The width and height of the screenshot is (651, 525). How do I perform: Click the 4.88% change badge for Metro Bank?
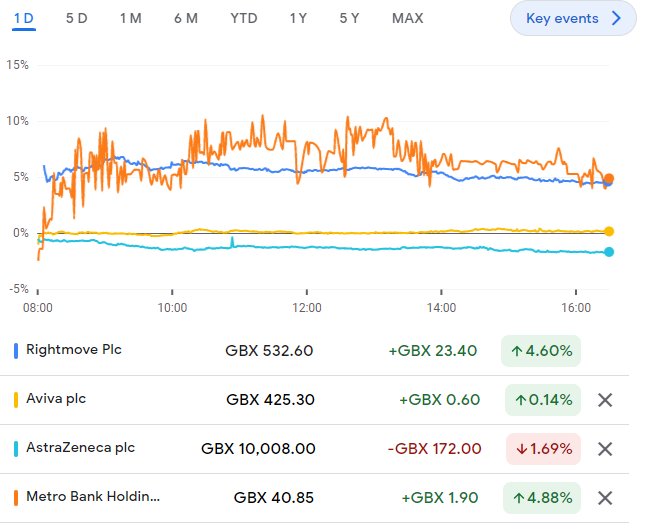coord(542,498)
